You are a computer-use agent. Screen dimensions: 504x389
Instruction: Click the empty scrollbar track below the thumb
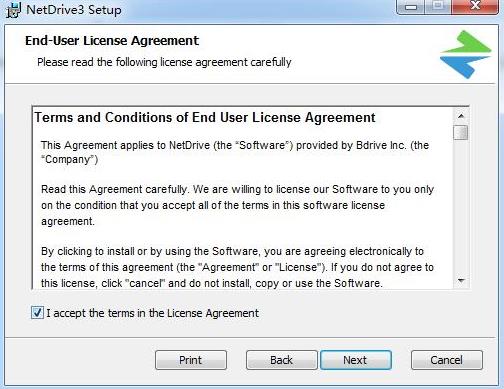(461, 206)
